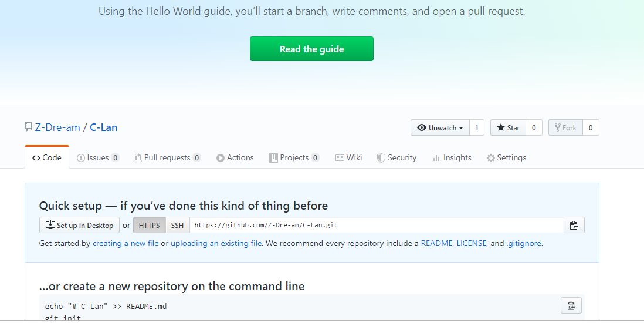Switch to the Issues tab
The height and width of the screenshot is (323, 644).
(x=98, y=157)
